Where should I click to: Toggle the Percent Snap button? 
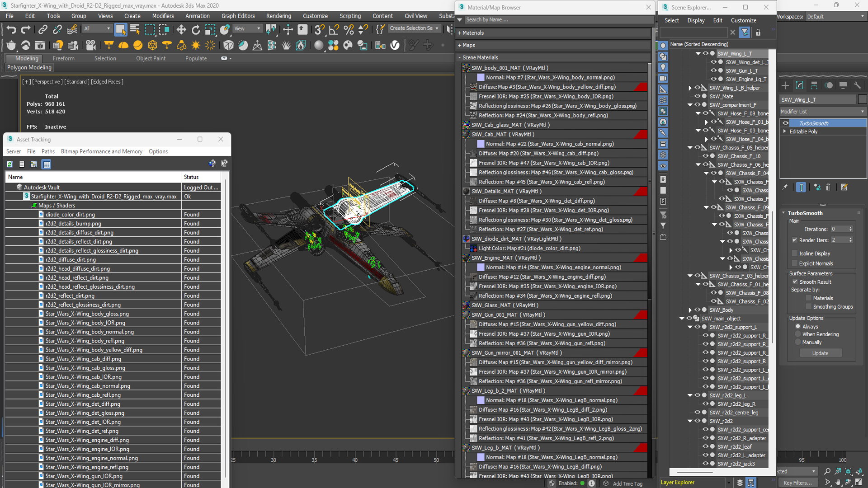click(349, 30)
